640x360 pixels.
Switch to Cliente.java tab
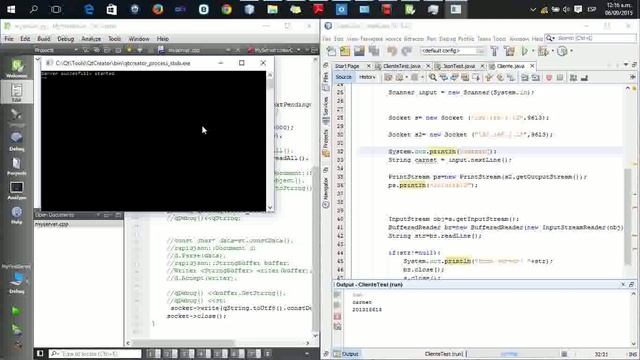pos(510,66)
